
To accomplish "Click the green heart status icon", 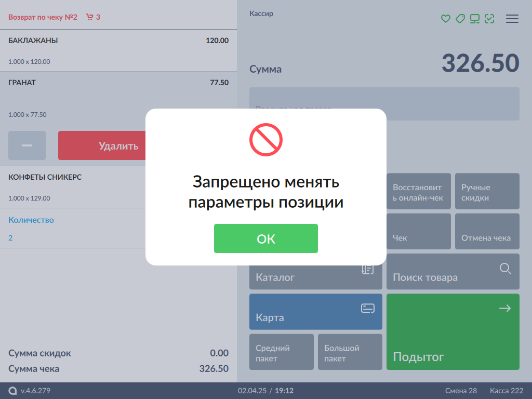I will (445, 19).
